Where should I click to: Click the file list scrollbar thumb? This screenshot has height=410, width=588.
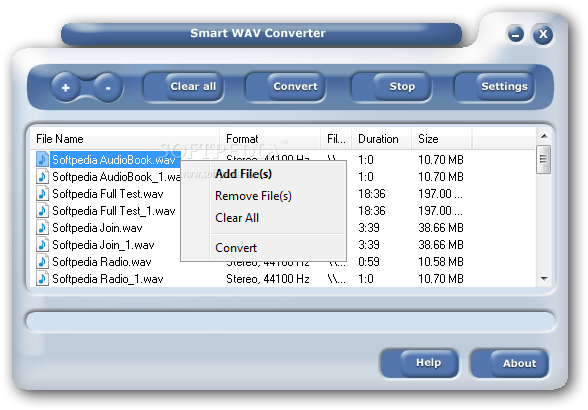[543, 159]
